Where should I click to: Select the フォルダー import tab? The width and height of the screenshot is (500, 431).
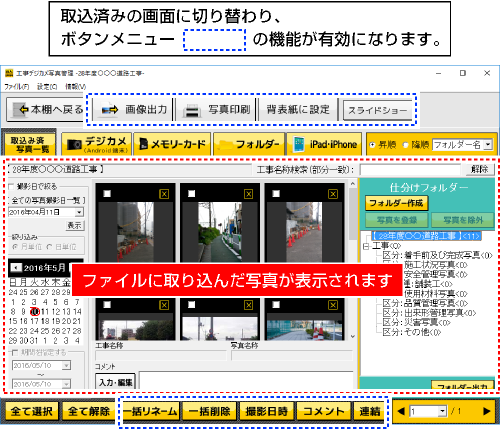249,144
